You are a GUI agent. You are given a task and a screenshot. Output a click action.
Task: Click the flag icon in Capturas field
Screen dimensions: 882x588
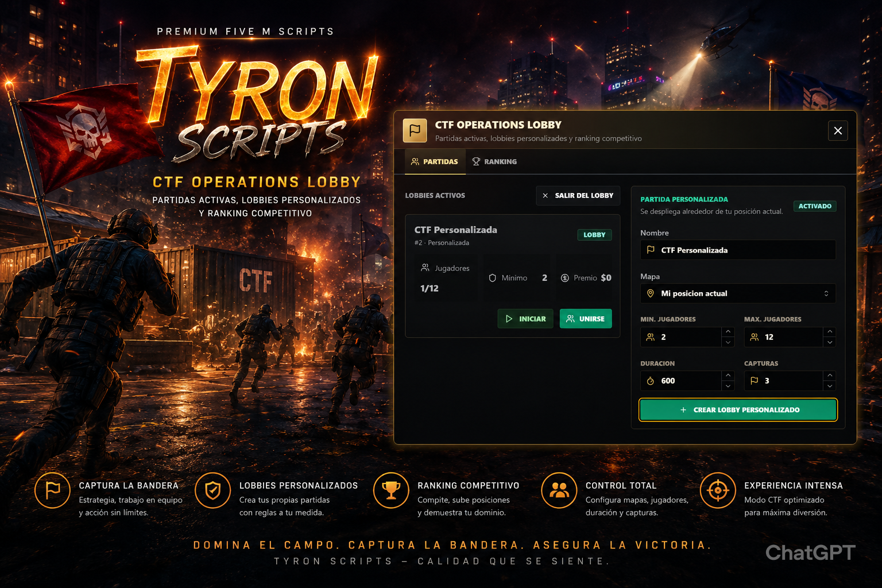[755, 381]
